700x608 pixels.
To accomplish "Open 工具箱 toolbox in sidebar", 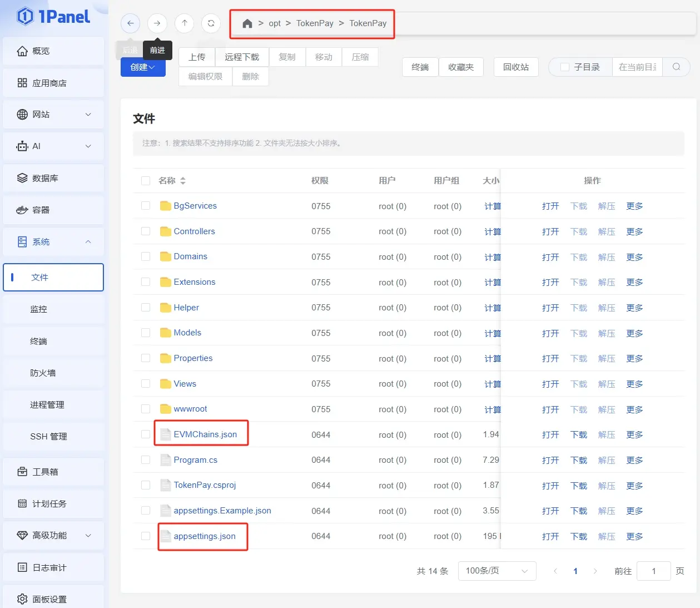I will tap(53, 472).
